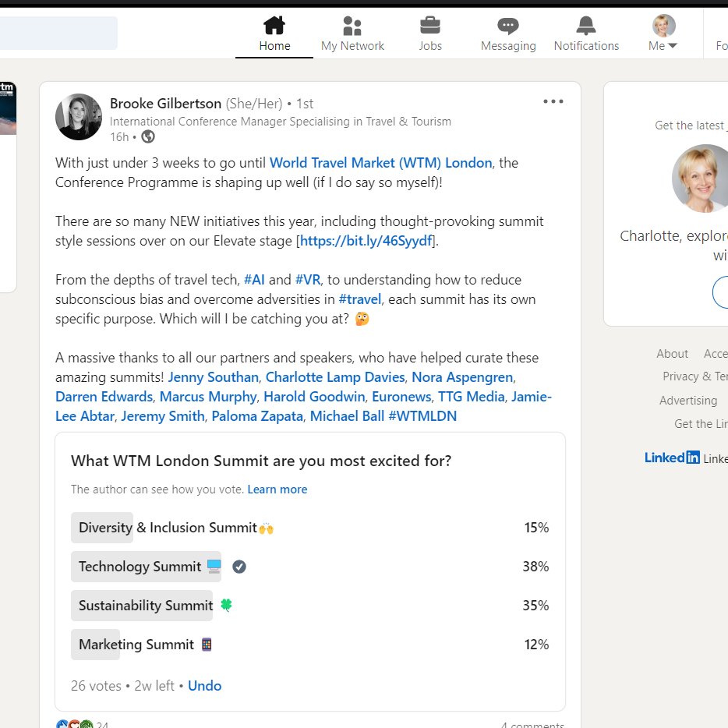Open Jeremy Smith mention
This screenshot has width=728, height=728.
[162, 416]
